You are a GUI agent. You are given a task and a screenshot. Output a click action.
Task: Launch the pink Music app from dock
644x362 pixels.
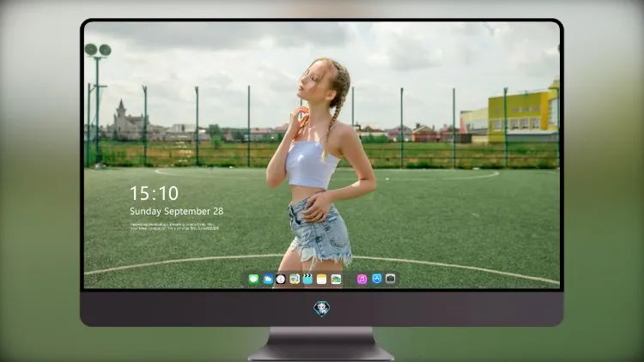point(361,280)
